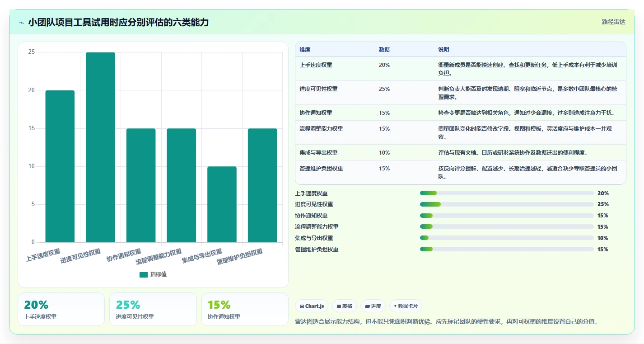Screen dimensions: 644x344
Task: Click the 协作通知权重 bar in the chart
Action: click(141, 185)
